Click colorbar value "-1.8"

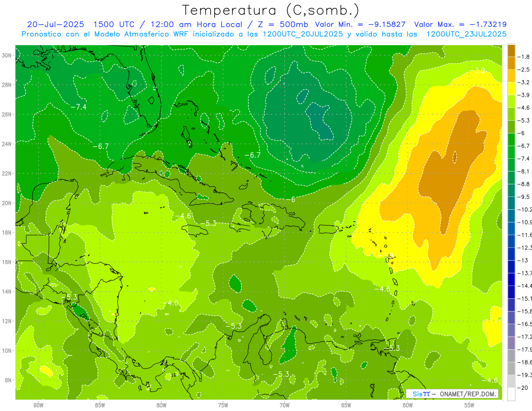tap(523, 57)
